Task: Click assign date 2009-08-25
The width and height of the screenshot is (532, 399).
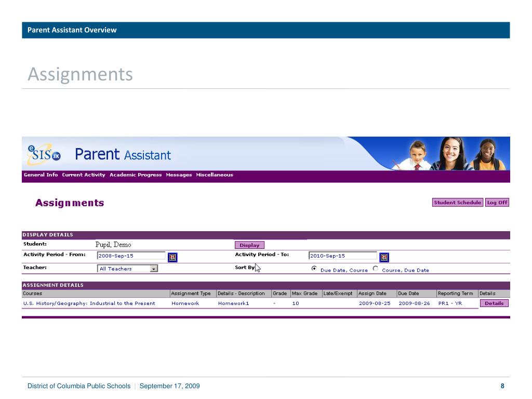Action: pos(375,303)
